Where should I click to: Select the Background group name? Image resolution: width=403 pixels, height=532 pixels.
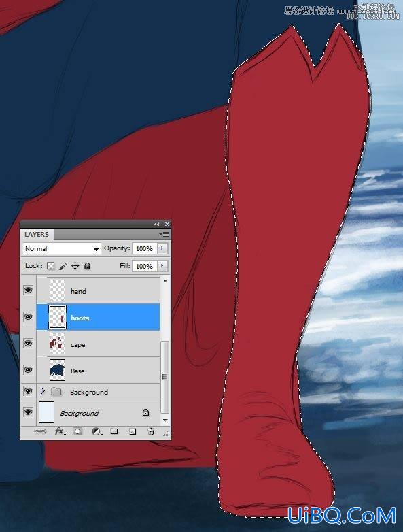click(x=89, y=393)
